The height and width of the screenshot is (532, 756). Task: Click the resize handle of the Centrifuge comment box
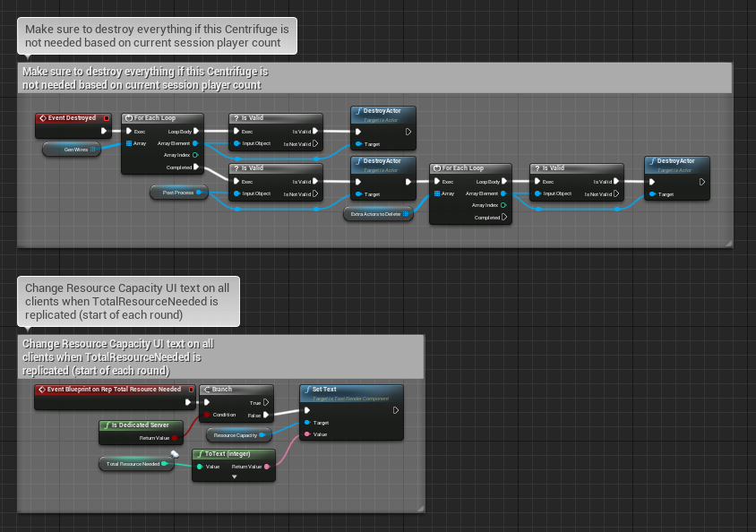click(728, 243)
